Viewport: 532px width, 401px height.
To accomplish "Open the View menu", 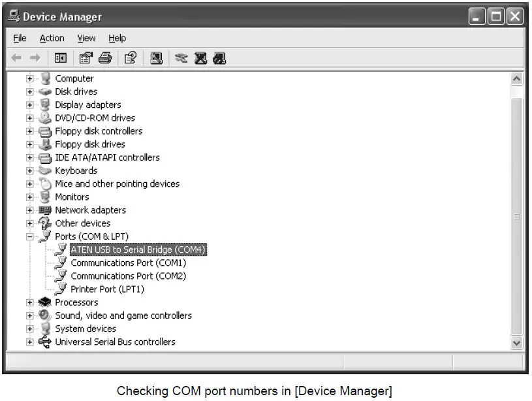I will (87, 38).
